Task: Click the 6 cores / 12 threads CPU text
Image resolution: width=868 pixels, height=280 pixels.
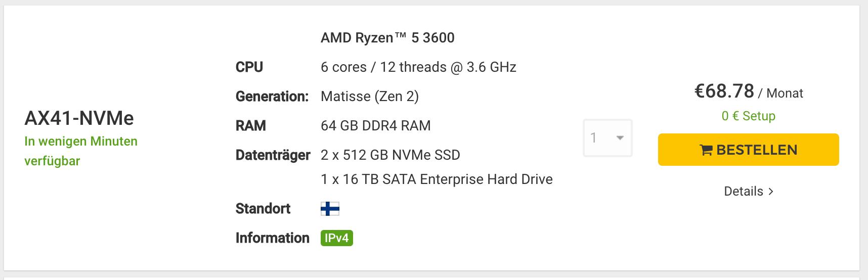Action: pyautogui.click(x=418, y=67)
